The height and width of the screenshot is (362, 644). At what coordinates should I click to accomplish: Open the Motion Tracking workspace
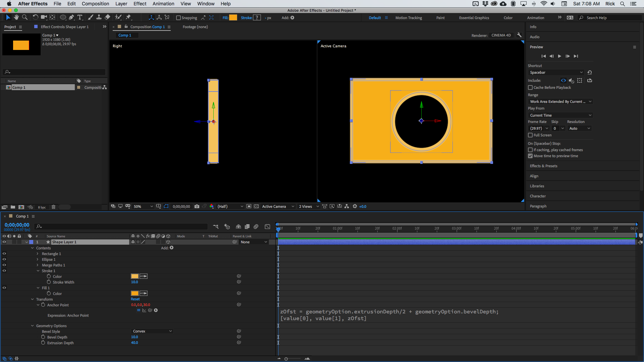tap(409, 17)
